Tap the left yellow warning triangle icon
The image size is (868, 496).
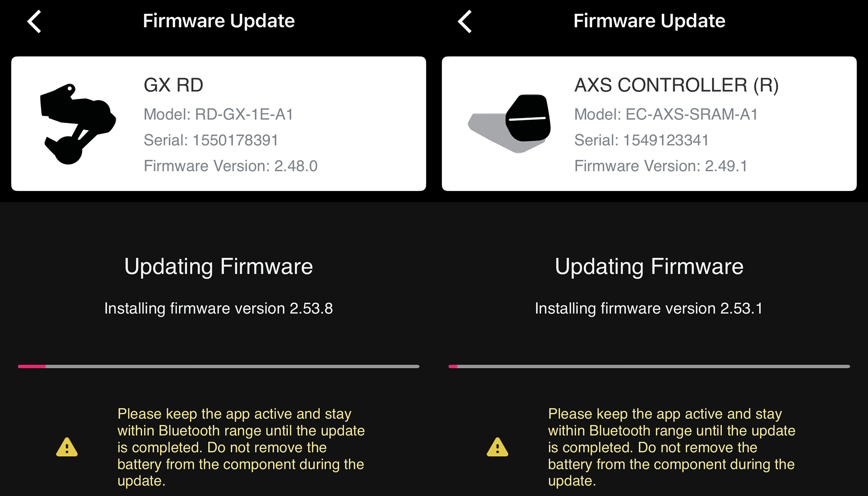[67, 447]
